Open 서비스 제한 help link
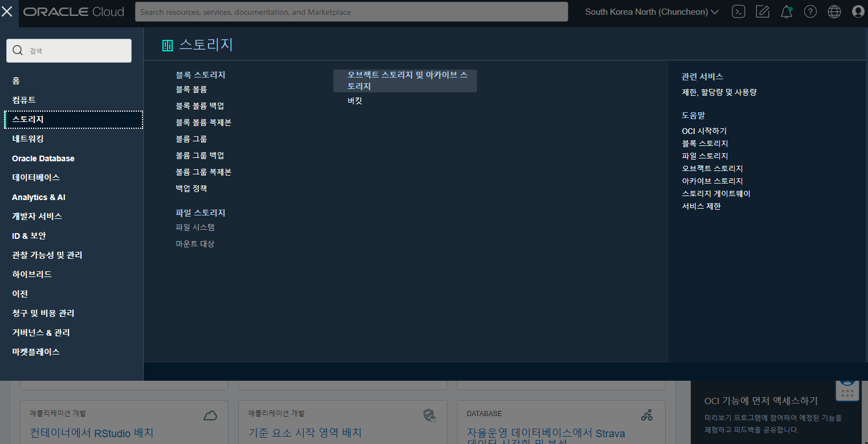This screenshot has width=868, height=444. tap(702, 206)
